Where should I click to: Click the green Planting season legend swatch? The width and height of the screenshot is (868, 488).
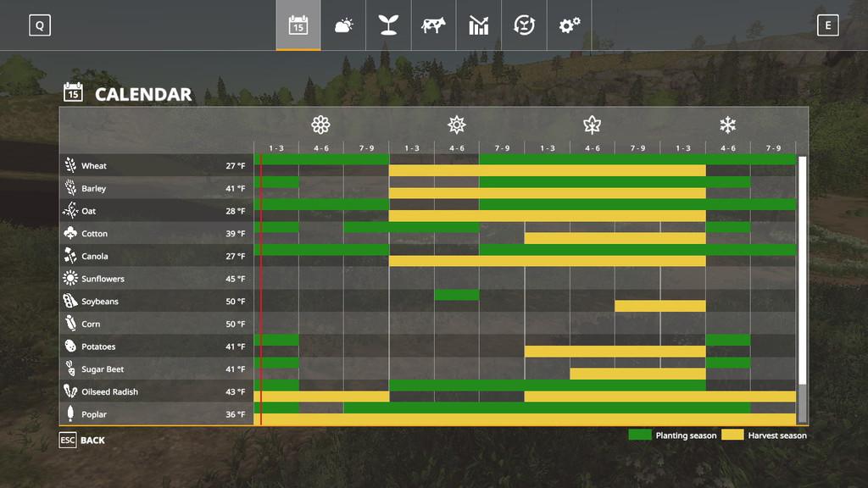click(x=639, y=435)
